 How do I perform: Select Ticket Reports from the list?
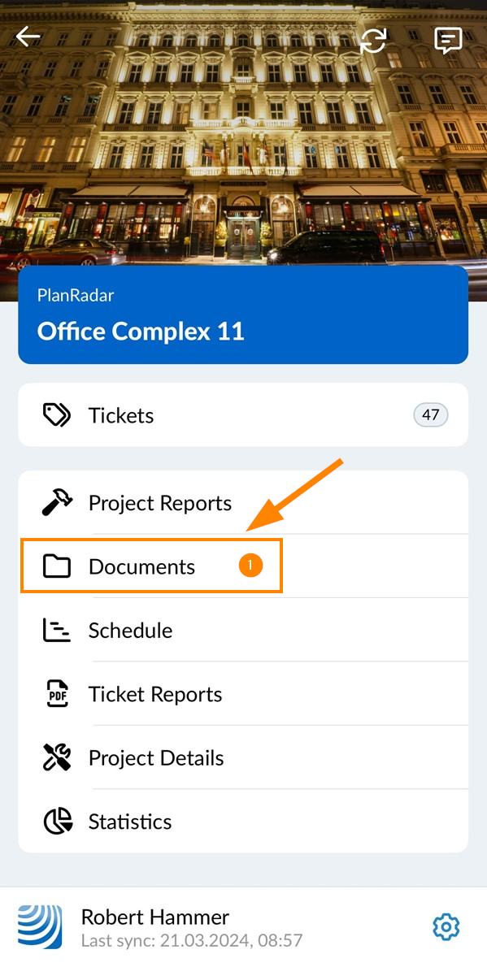[x=243, y=694]
